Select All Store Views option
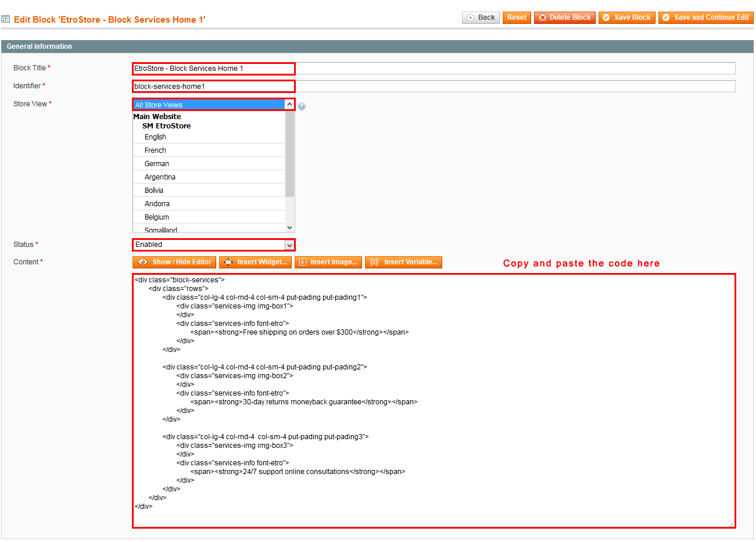The image size is (756, 542). [209, 105]
